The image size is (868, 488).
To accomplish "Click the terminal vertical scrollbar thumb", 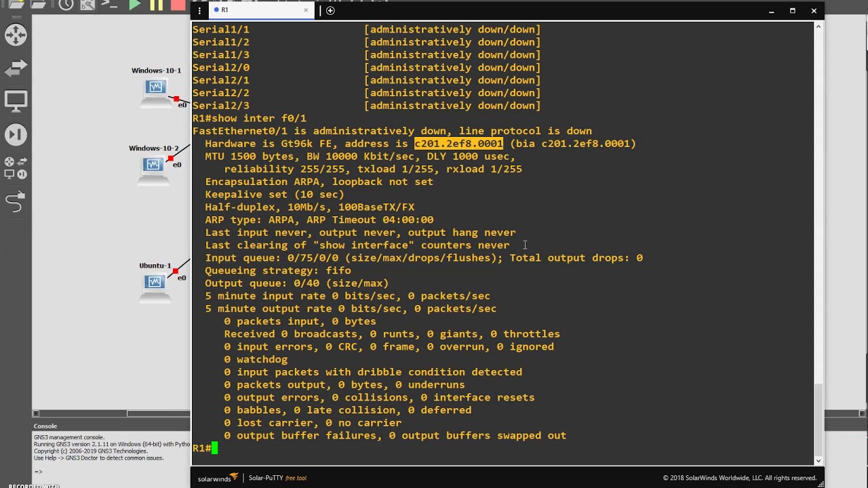I will pos(818,418).
